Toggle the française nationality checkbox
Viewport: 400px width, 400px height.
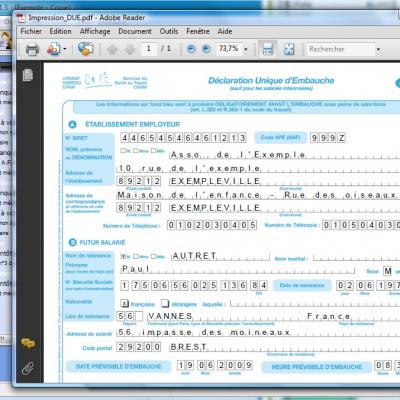click(x=124, y=303)
